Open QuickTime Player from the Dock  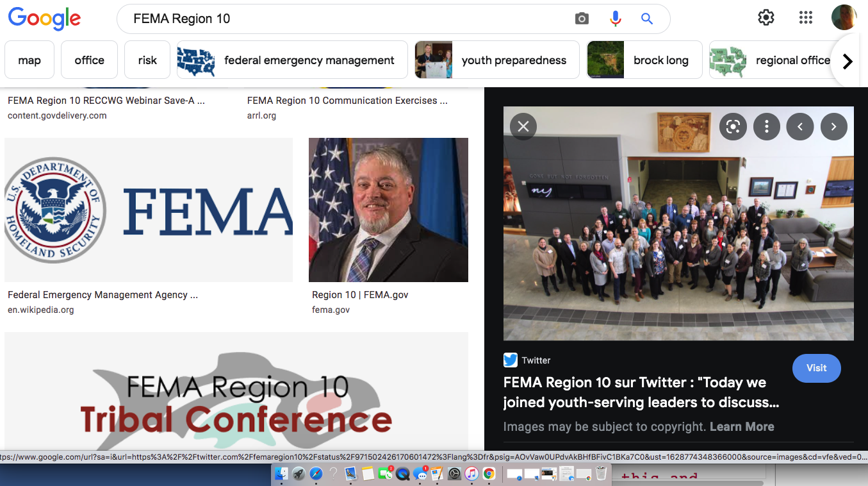tap(402, 474)
